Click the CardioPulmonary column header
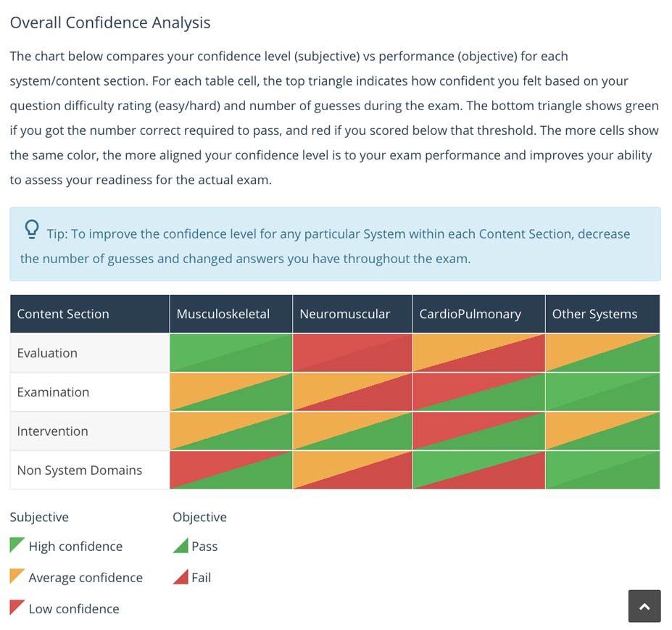The image size is (672, 630). click(x=478, y=314)
